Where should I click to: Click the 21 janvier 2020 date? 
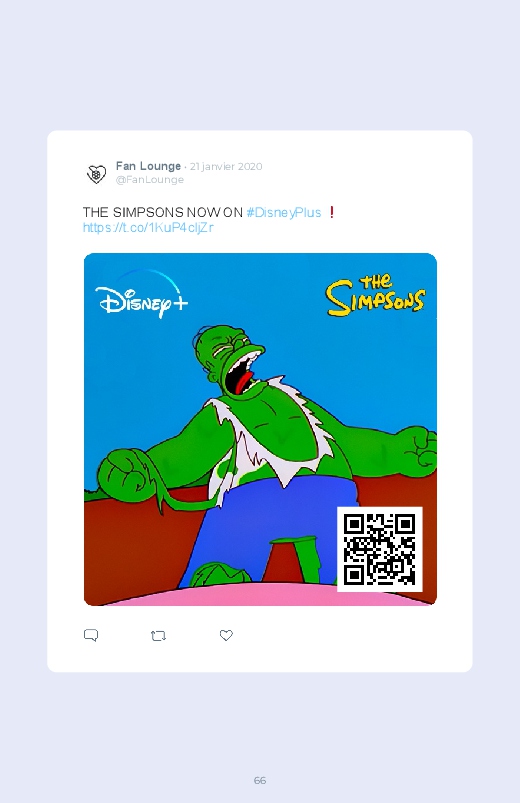pyautogui.click(x=226, y=166)
